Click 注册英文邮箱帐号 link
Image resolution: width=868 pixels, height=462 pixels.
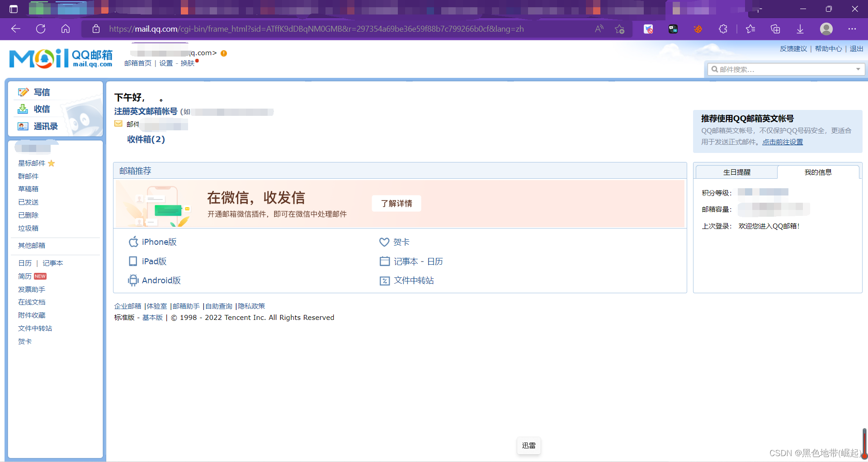(146, 111)
